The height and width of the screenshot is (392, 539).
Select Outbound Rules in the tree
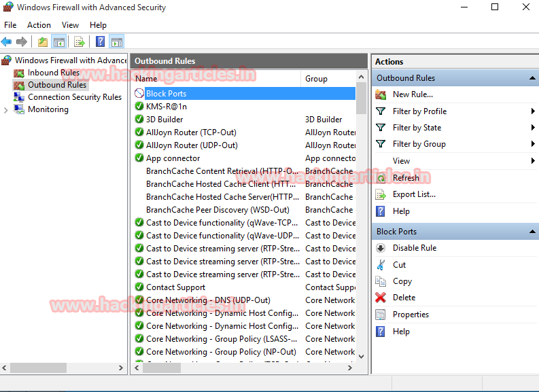pos(57,85)
